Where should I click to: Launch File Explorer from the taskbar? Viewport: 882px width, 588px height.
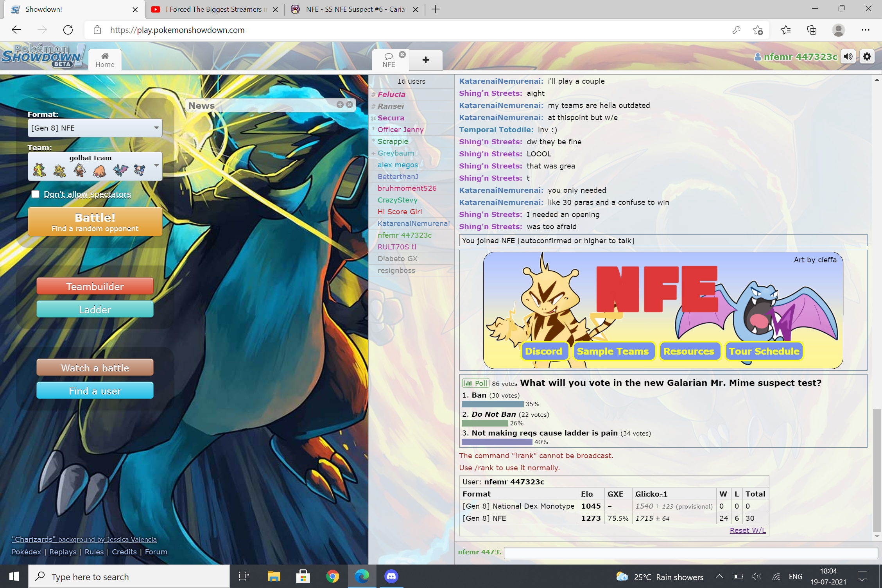(x=274, y=576)
